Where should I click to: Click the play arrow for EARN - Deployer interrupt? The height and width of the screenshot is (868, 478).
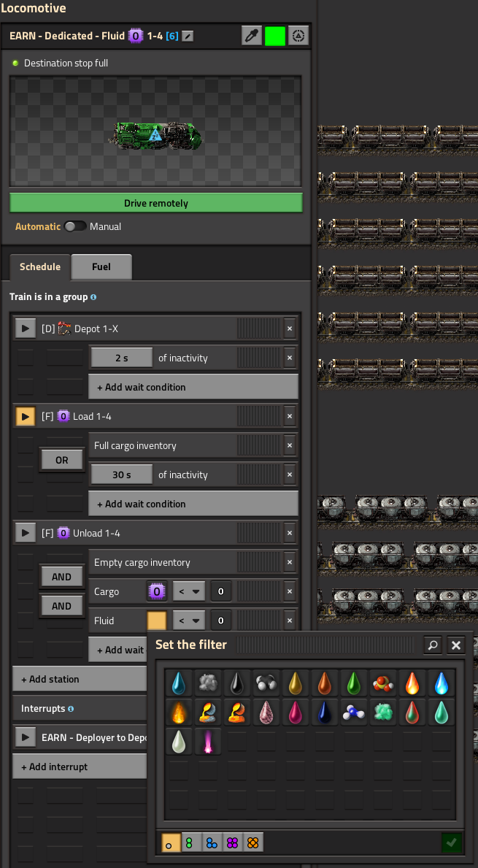[x=25, y=737]
